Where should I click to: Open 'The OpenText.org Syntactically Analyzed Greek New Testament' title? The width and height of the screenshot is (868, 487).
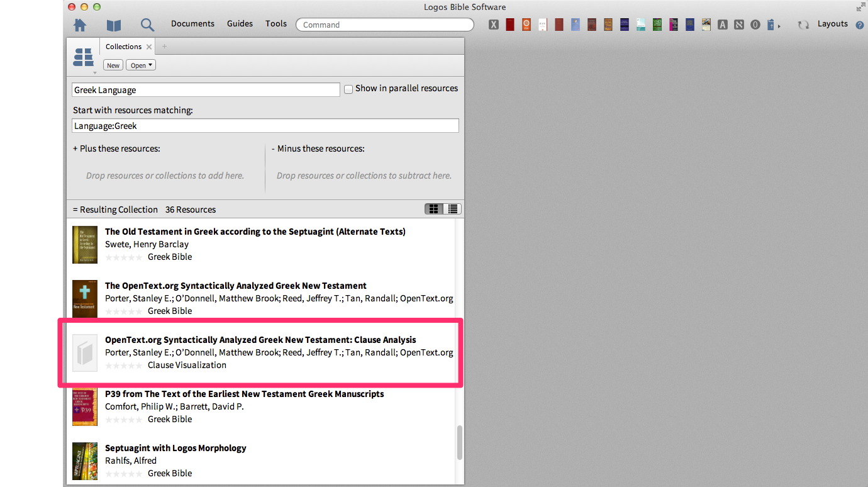tap(236, 286)
